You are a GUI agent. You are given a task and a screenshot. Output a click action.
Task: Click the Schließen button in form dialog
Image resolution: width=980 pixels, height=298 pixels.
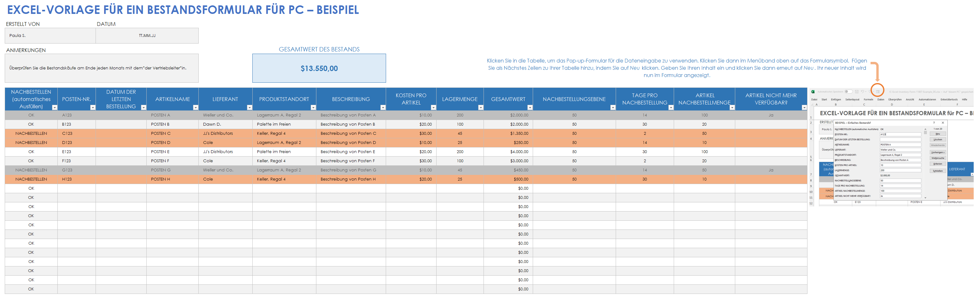coord(938,171)
